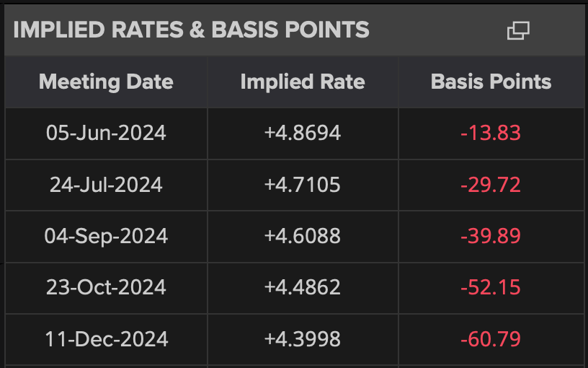The image size is (588, 368).
Task: Select the 11-Dec-2024 meeting date cell
Action: coord(106,338)
